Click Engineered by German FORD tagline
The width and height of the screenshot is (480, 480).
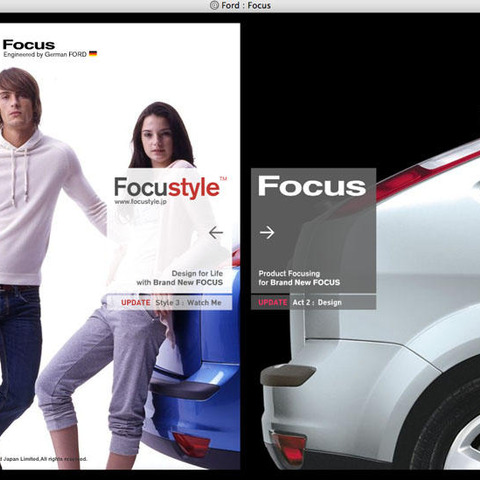tap(45, 54)
